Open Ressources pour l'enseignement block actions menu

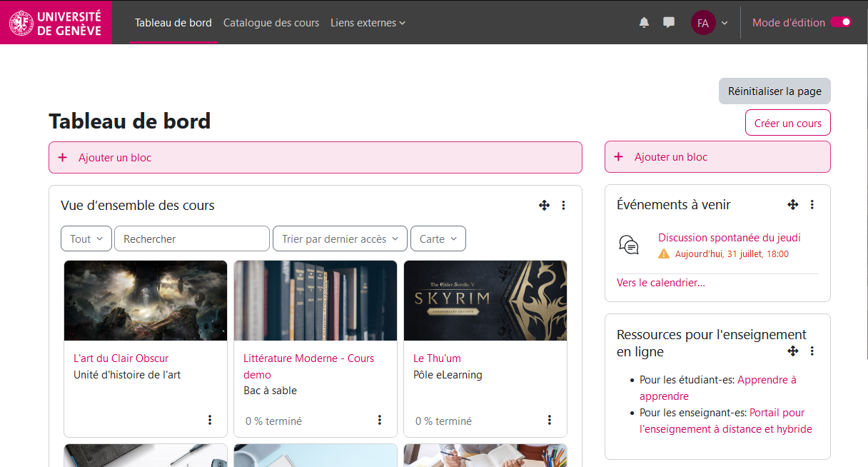coord(812,351)
